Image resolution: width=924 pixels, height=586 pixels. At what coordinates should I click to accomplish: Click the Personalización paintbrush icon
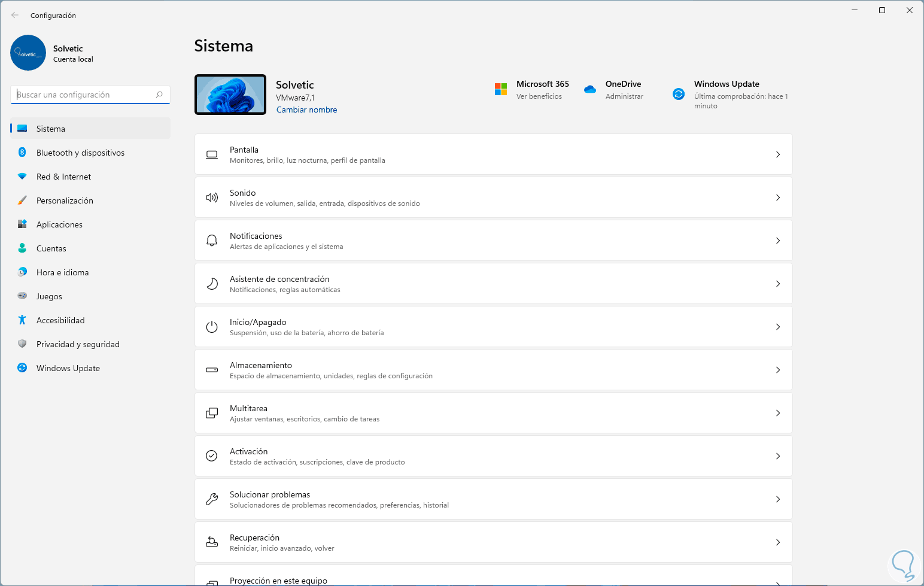coord(22,201)
